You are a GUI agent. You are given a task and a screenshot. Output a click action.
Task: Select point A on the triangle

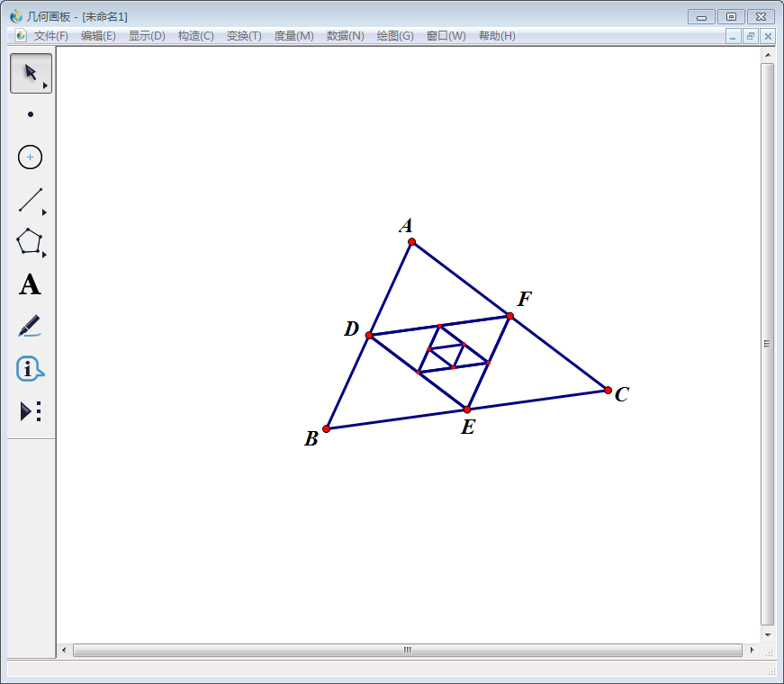pos(411,242)
